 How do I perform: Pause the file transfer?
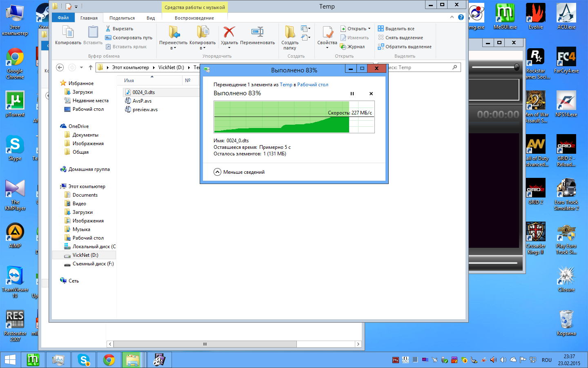352,94
